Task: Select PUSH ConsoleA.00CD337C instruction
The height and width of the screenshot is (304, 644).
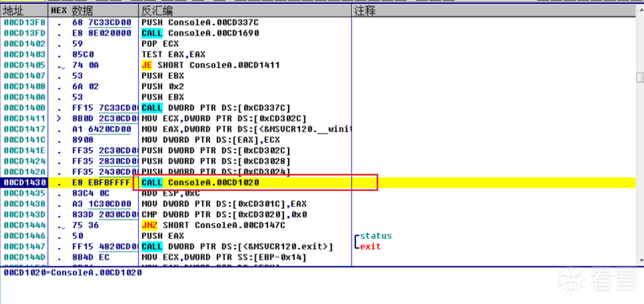Action: pos(200,23)
